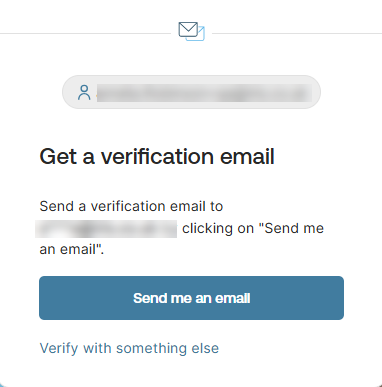Click the divider line left of envelope
Image resolution: width=382 pixels, height=387 pixels.
pyautogui.click(x=85, y=33)
